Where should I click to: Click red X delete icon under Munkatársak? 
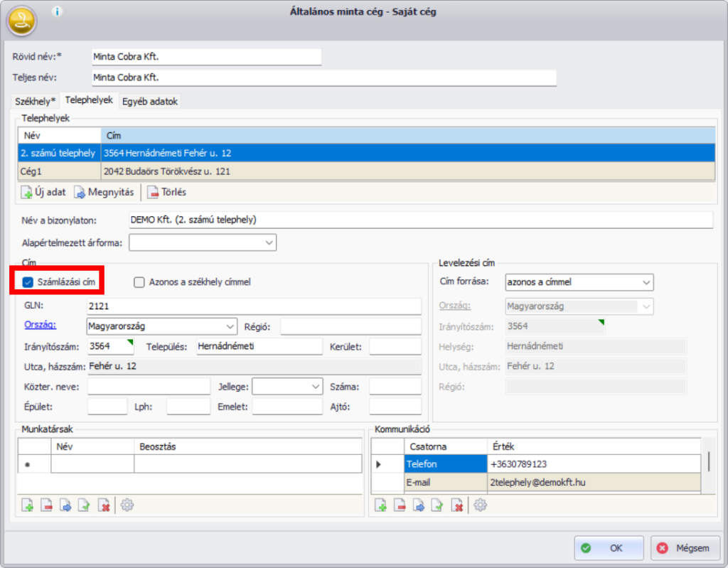pyautogui.click(x=105, y=506)
